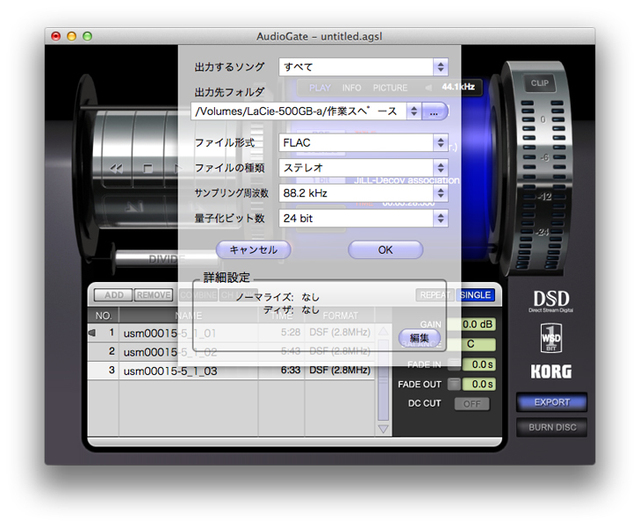This screenshot has width=640, height=527.
Task: Click the DSD Direct Stream Digital logo
Action: point(551,300)
